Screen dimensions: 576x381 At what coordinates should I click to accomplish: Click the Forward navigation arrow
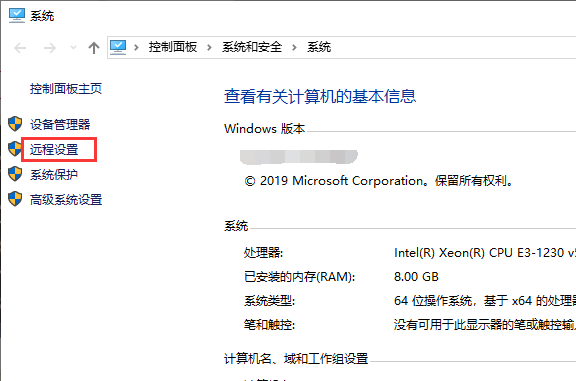click(50, 48)
